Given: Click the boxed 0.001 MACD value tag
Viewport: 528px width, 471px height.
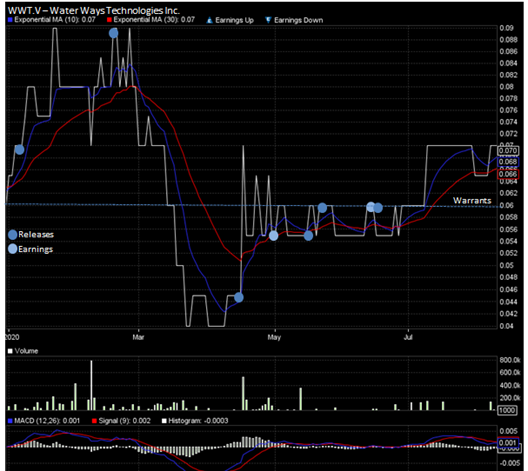Looking at the screenshot, I should click(x=508, y=442).
